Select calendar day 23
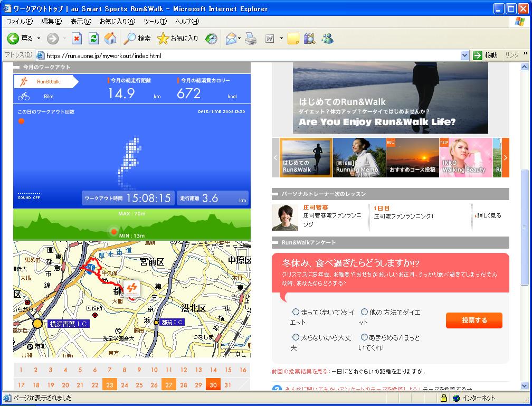The image size is (532, 406). (110, 385)
